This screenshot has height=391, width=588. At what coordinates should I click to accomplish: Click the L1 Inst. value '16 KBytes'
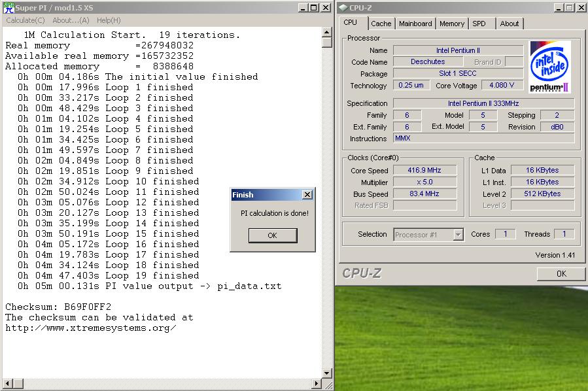(x=542, y=182)
